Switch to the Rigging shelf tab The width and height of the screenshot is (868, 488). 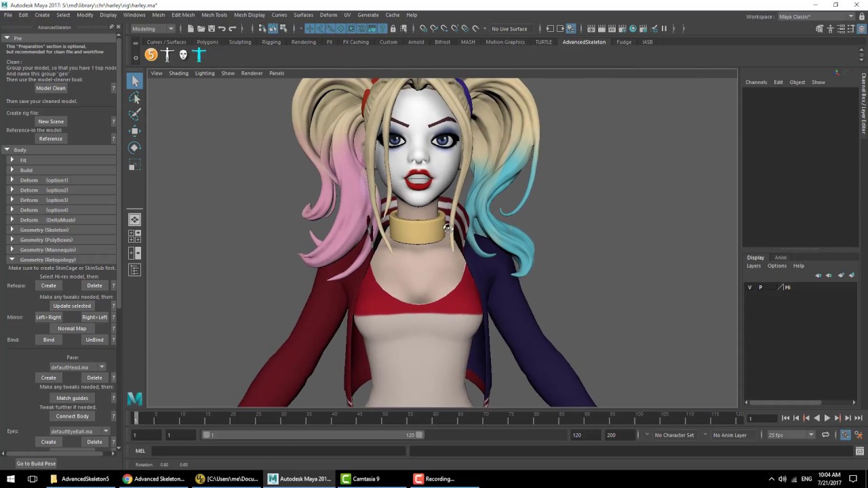(x=271, y=42)
